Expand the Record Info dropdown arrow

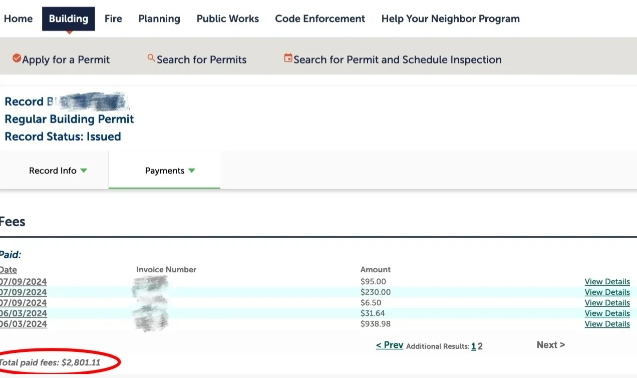(84, 171)
